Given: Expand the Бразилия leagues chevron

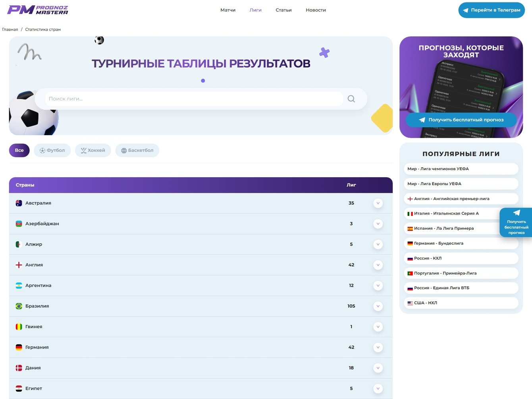Looking at the screenshot, I should click(378, 306).
